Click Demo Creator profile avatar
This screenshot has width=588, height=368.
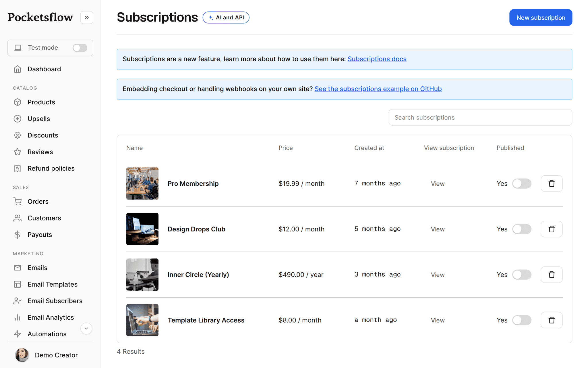coord(22,355)
